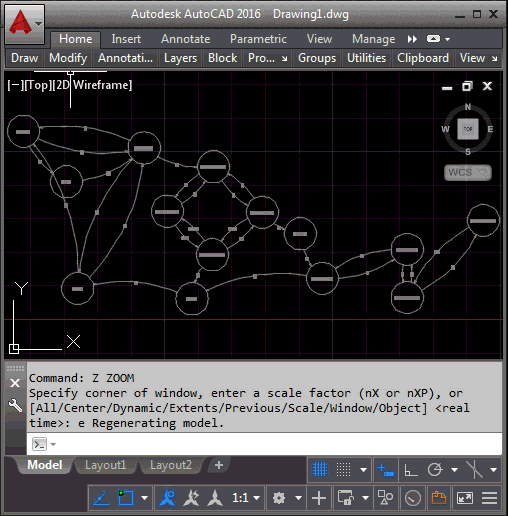The height and width of the screenshot is (516, 508).
Task: Toggle the drawing grid display
Action: pyautogui.click(x=320, y=470)
